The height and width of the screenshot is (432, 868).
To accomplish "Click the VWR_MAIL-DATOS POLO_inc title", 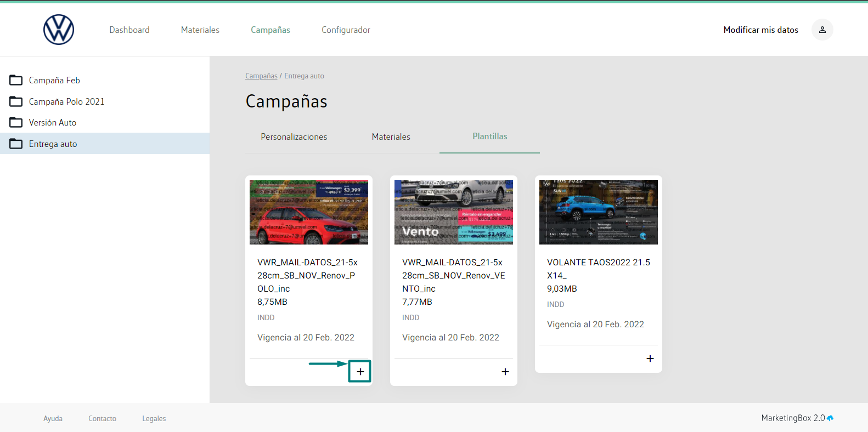I will (307, 275).
